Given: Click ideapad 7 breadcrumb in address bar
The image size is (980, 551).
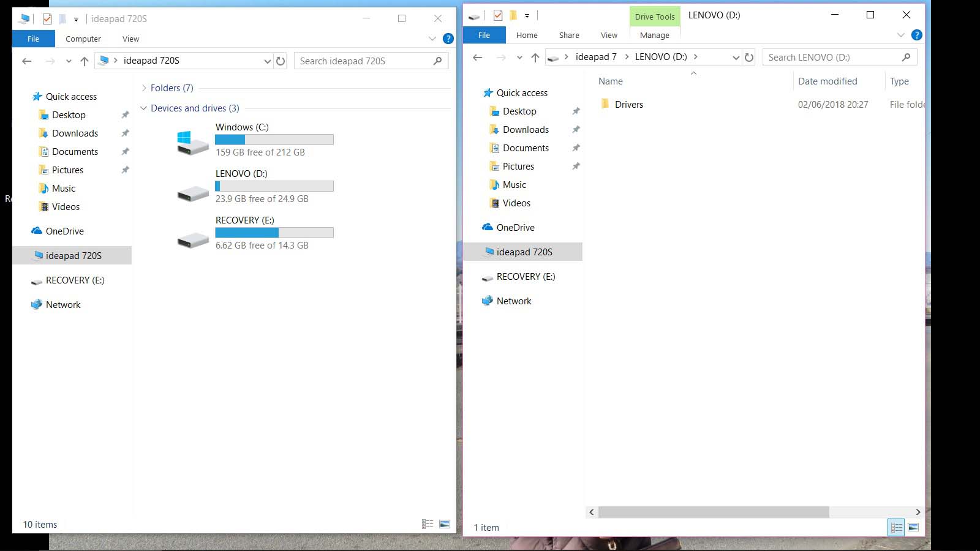Looking at the screenshot, I should [596, 57].
